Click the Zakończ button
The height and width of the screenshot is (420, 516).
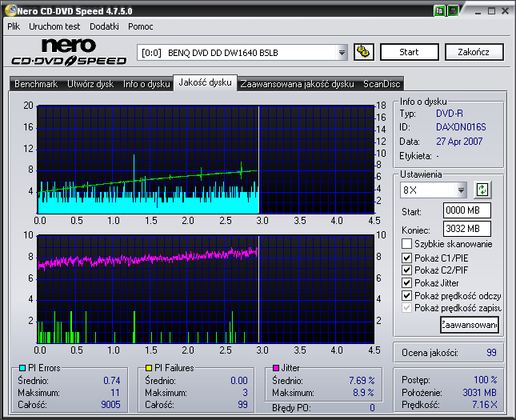pyautogui.click(x=474, y=52)
